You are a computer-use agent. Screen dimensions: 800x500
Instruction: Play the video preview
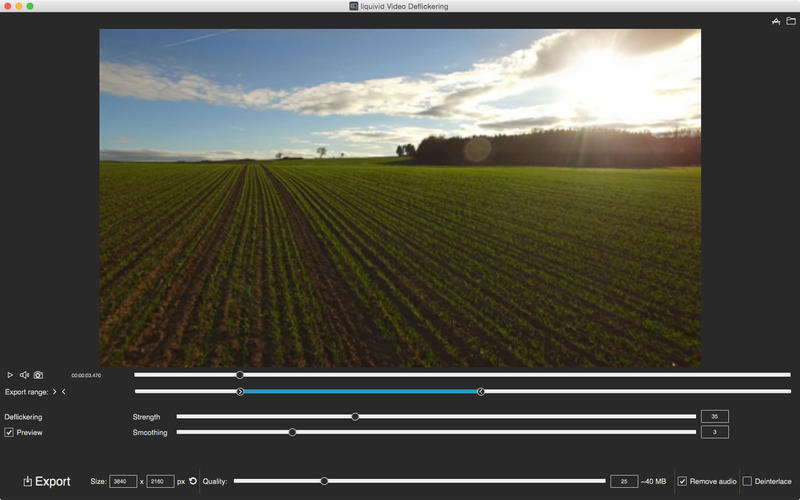10,375
